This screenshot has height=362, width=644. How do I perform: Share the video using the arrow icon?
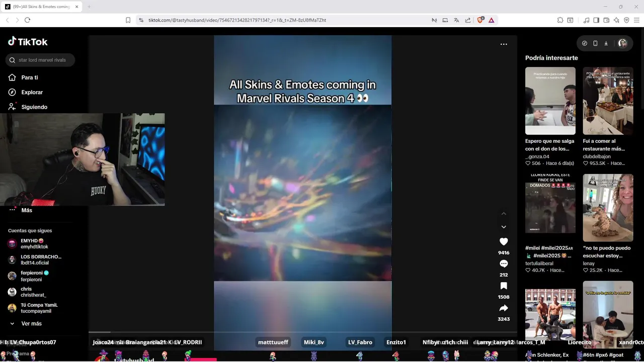pyautogui.click(x=504, y=308)
